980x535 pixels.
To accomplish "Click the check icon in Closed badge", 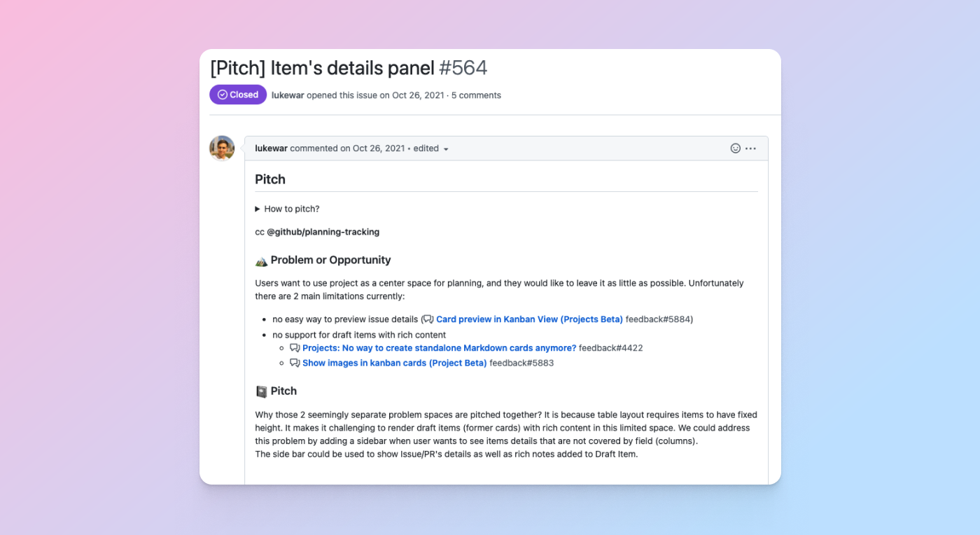I will click(223, 95).
